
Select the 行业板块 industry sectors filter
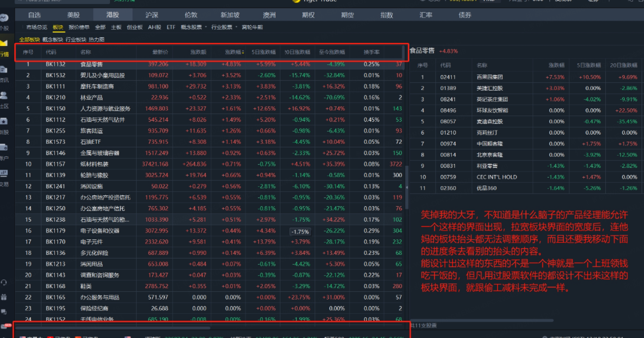pos(76,39)
